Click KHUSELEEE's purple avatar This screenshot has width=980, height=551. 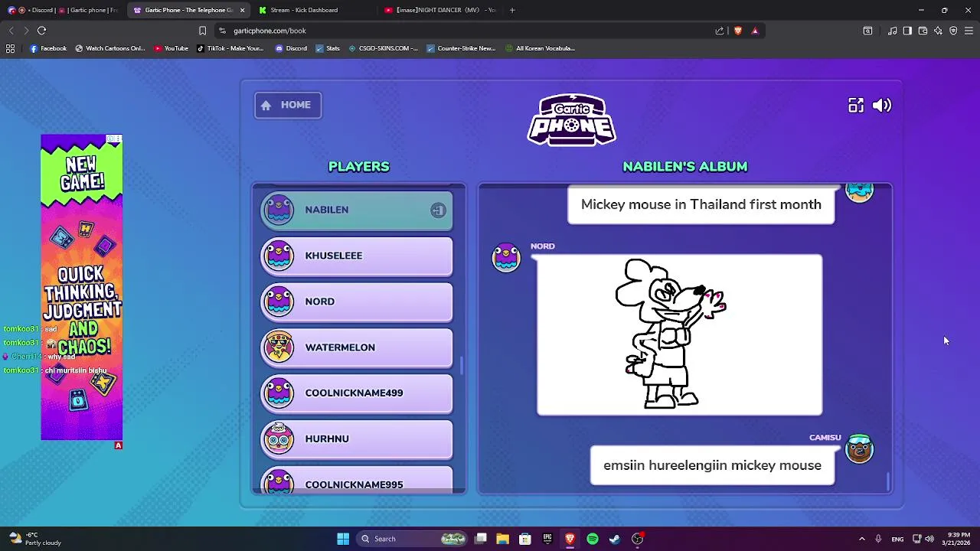pyautogui.click(x=279, y=256)
